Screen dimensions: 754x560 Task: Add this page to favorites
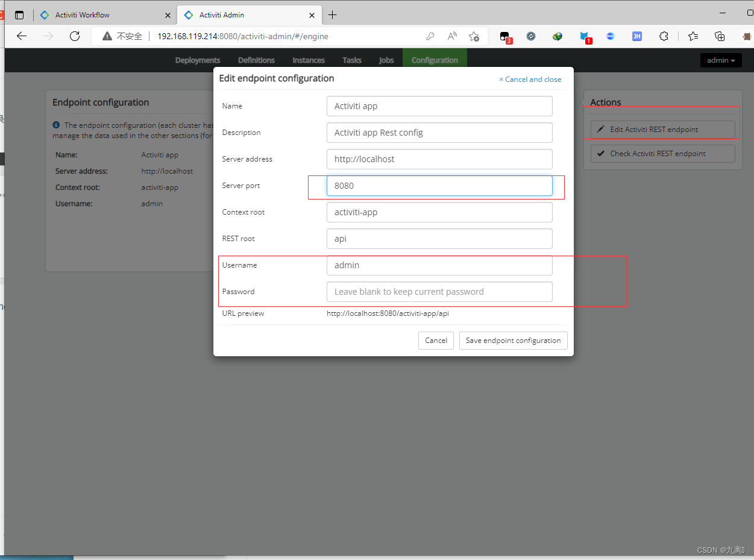coord(474,36)
